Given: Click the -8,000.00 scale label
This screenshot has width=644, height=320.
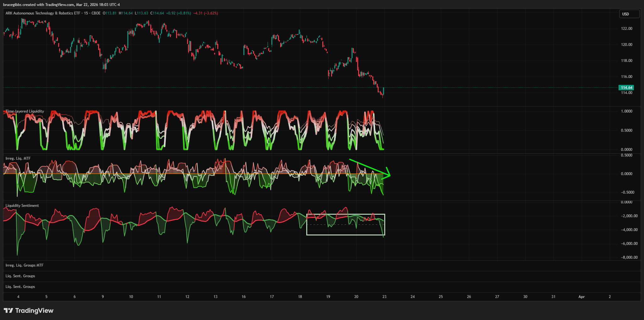Looking at the screenshot, I should pos(629,257).
